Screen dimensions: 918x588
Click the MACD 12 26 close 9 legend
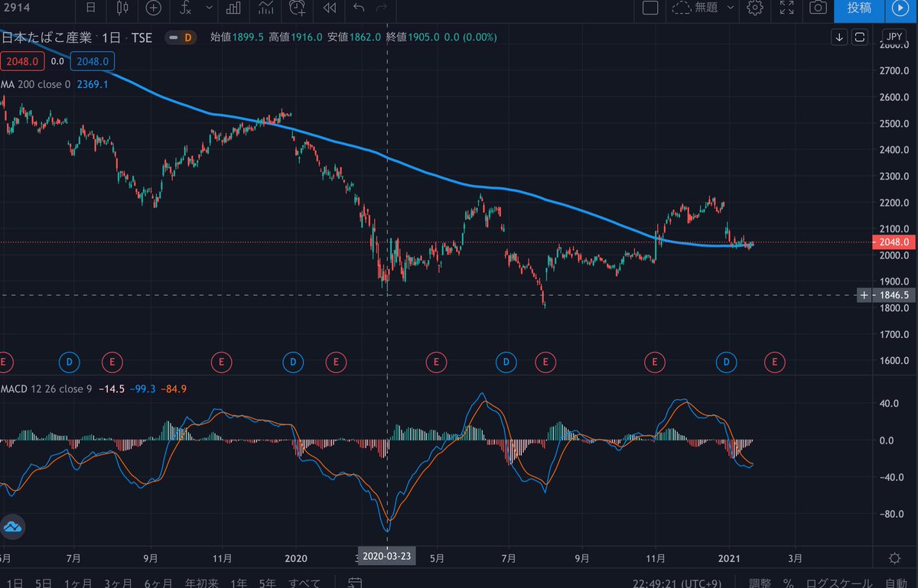(47, 388)
